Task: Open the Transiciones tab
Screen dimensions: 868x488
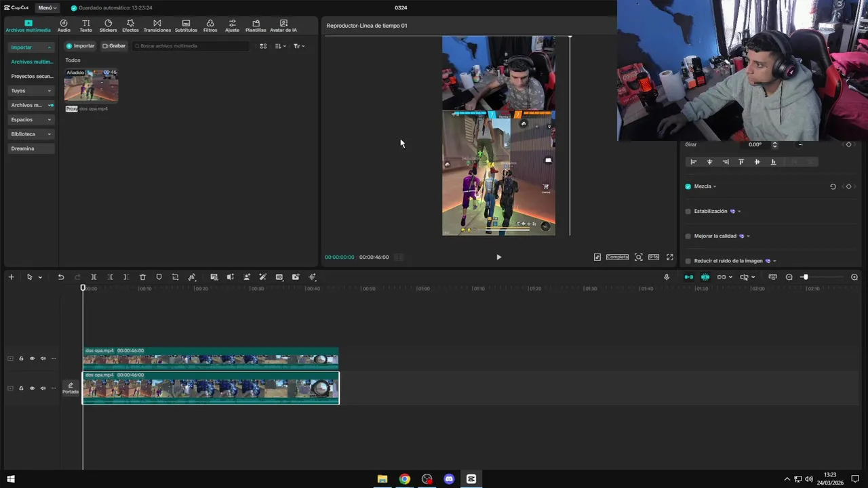Action: 157,26
